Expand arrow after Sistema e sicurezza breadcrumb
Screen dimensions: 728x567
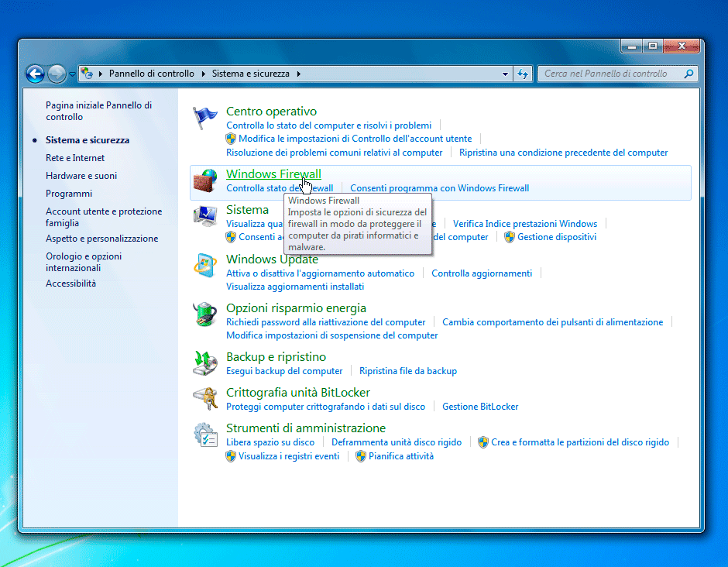click(x=298, y=74)
